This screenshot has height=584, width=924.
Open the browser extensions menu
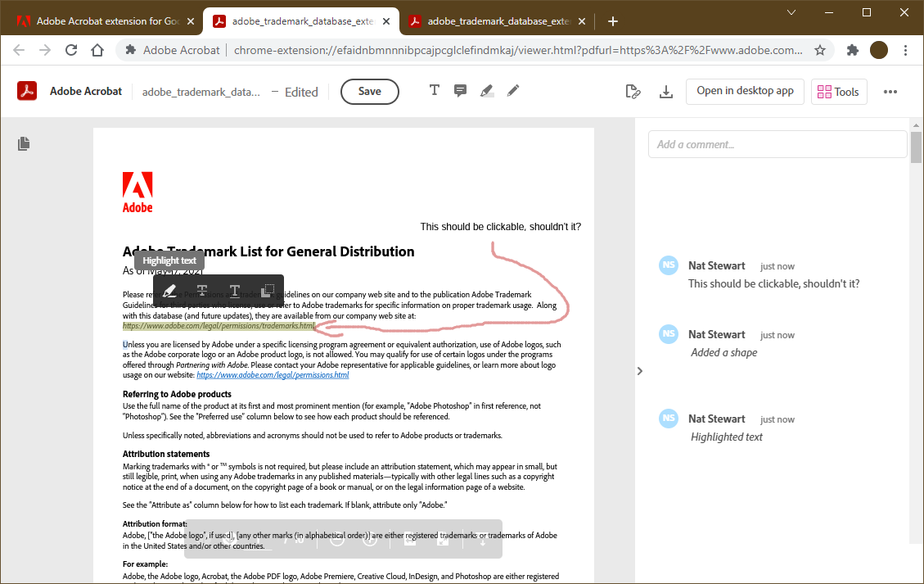[x=851, y=49]
